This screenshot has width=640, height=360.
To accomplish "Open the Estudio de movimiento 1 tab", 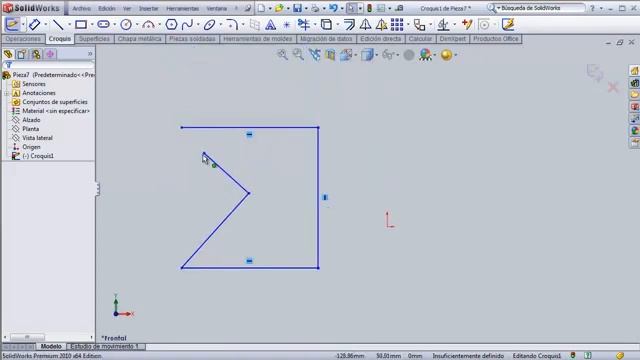I will click(x=105, y=347).
